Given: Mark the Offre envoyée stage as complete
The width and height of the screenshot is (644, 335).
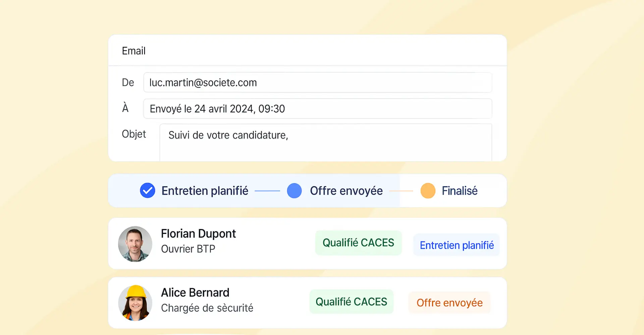Looking at the screenshot, I should click(x=346, y=190).
